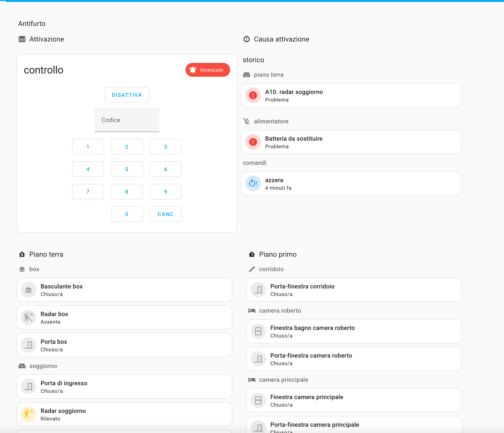Open Finestra camera principale entity card
The height and width of the screenshot is (433, 504).
354,400
